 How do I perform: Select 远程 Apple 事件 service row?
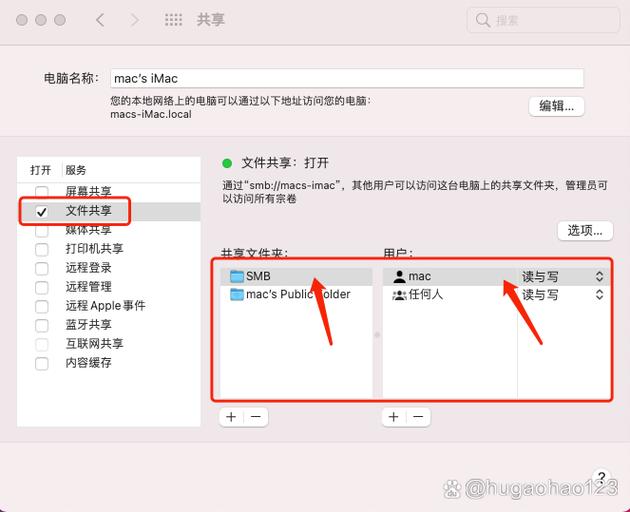(x=109, y=306)
